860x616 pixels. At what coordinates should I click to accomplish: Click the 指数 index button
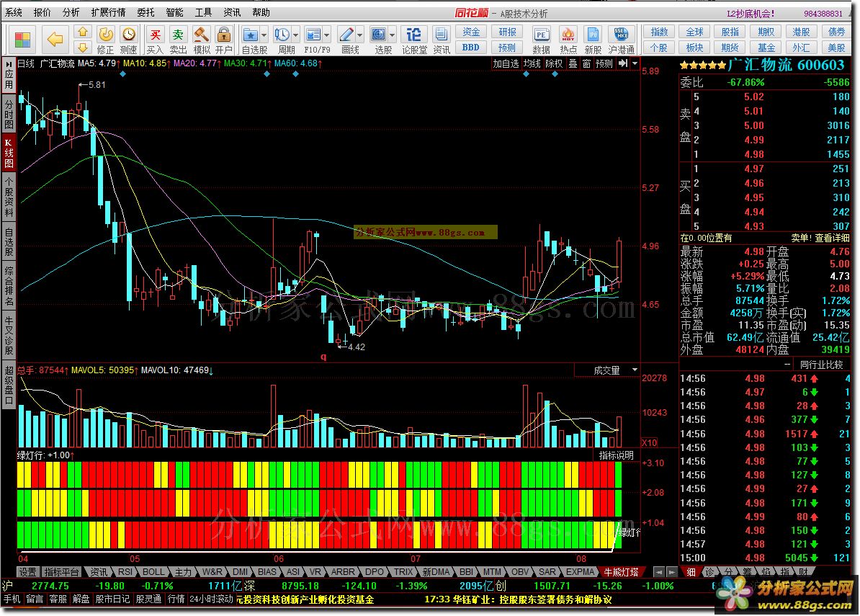tap(659, 32)
